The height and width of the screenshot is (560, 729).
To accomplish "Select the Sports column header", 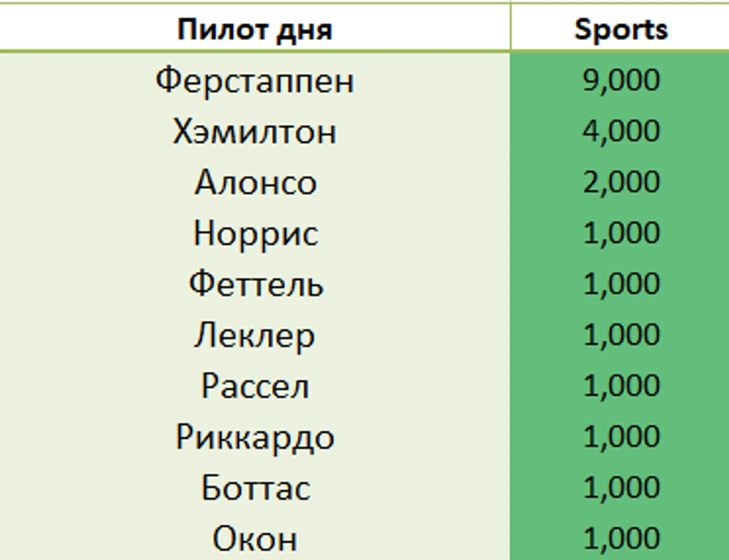I will click(x=620, y=28).
